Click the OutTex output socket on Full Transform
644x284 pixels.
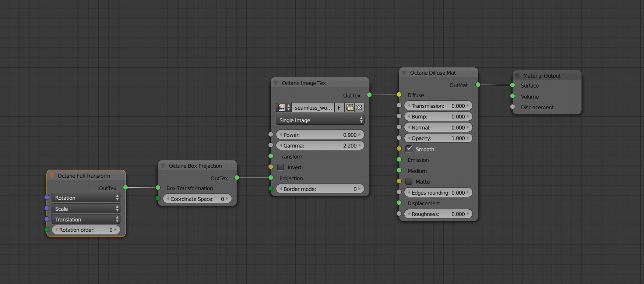click(x=126, y=187)
